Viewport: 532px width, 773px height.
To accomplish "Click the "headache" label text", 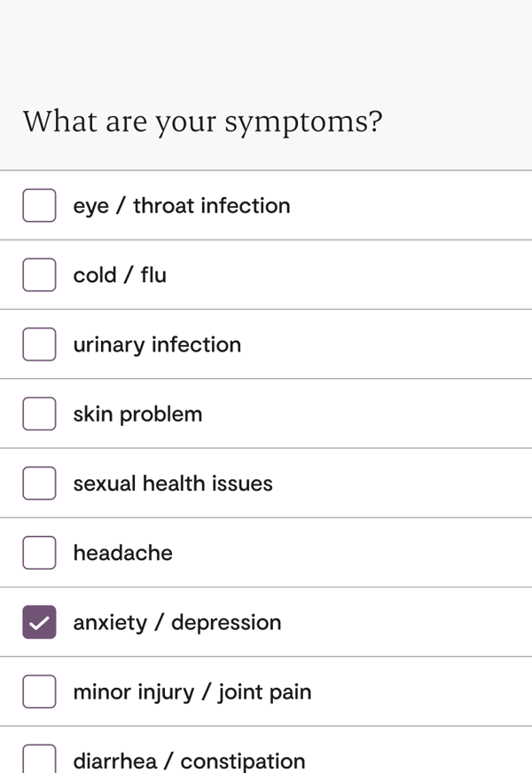I will coord(122,552).
